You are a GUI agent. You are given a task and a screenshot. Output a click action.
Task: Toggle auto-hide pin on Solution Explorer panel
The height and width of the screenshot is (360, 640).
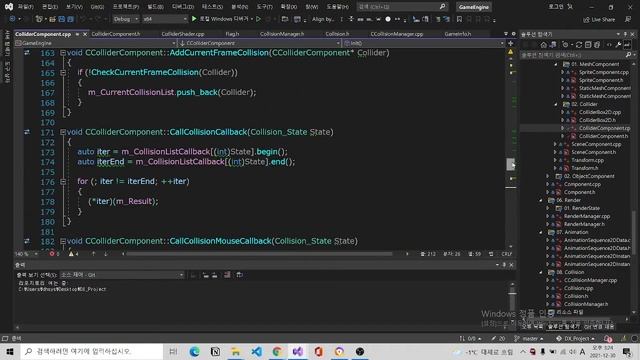coord(625,34)
